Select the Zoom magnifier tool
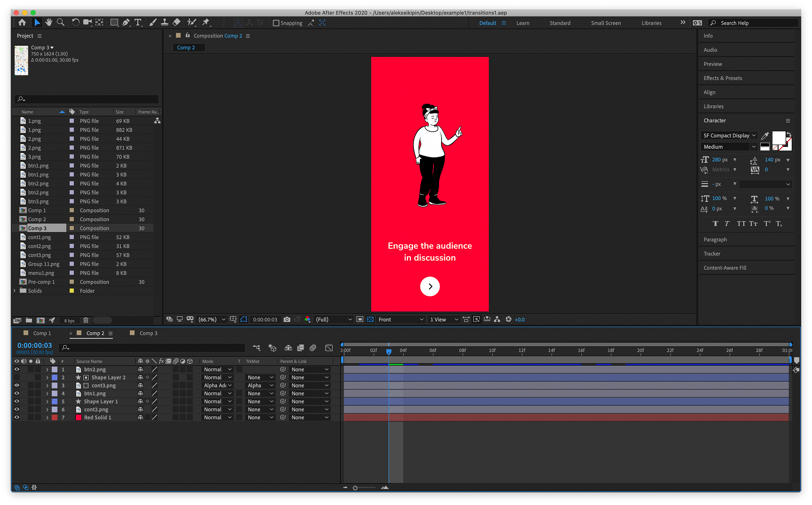The height and width of the screenshot is (505, 812). (61, 23)
